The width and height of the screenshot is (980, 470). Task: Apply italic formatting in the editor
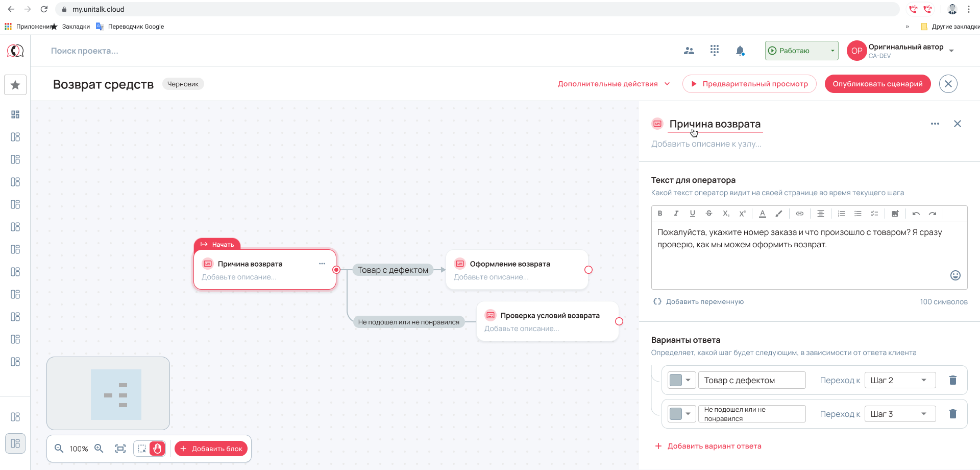pos(676,214)
